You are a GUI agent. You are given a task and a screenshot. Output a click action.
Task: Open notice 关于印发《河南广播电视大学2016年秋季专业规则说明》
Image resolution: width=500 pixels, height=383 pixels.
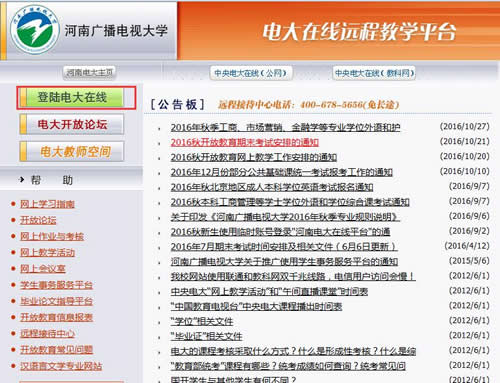(285, 217)
